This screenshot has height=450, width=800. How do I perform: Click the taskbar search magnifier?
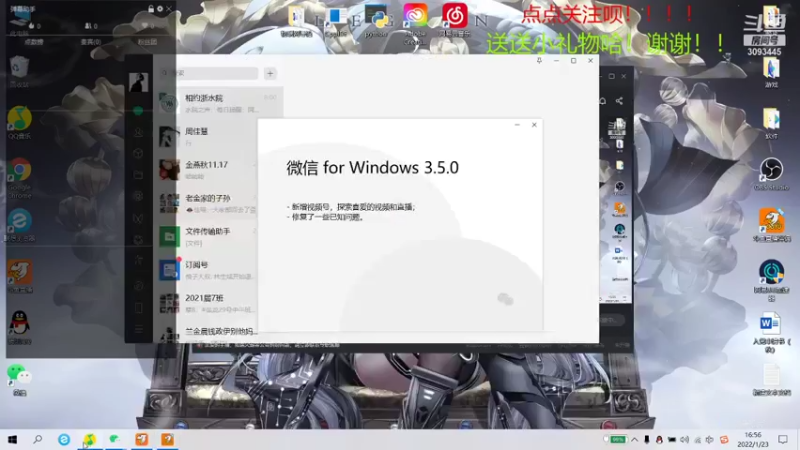click(x=37, y=439)
